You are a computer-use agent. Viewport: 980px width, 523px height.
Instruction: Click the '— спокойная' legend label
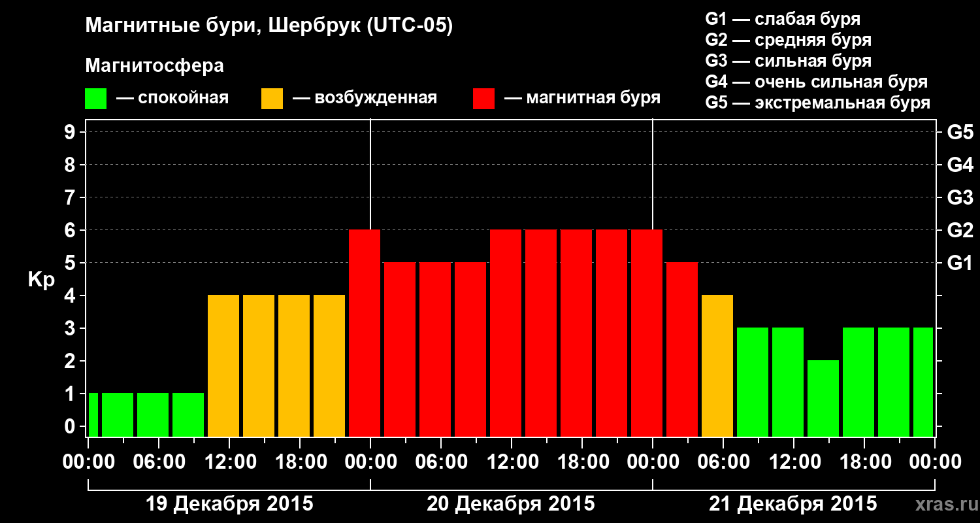coord(172,99)
